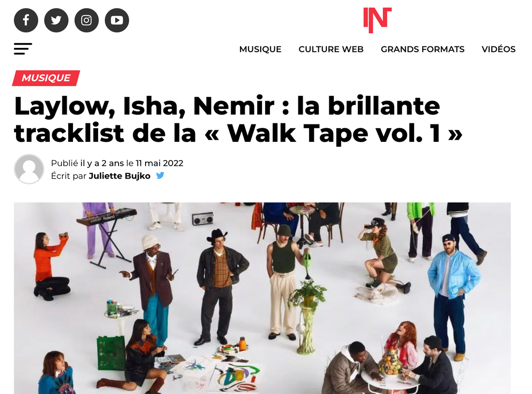The width and height of the screenshot is (532, 394).
Task: Click the published date 11 mai 2022
Action: pyautogui.click(x=160, y=164)
